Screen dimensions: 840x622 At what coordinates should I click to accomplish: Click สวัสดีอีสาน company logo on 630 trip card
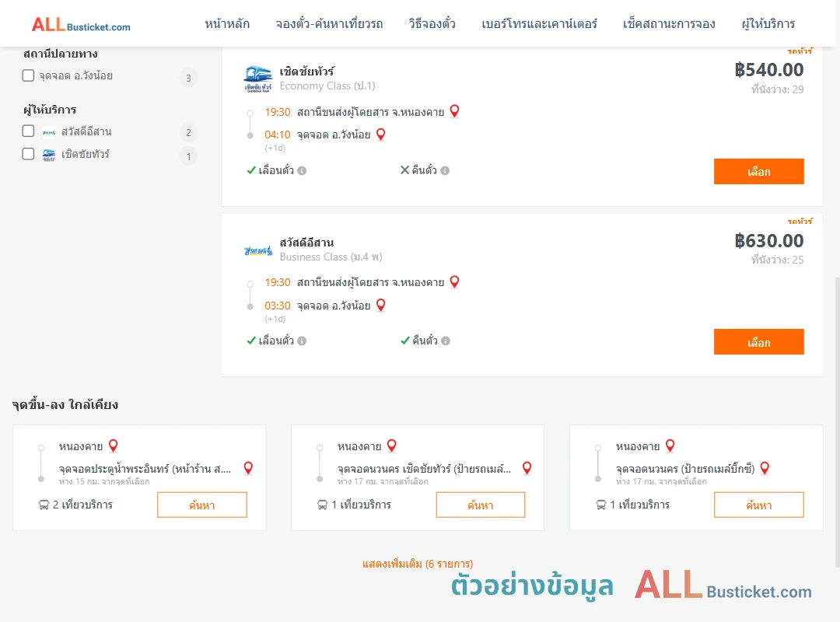point(258,250)
